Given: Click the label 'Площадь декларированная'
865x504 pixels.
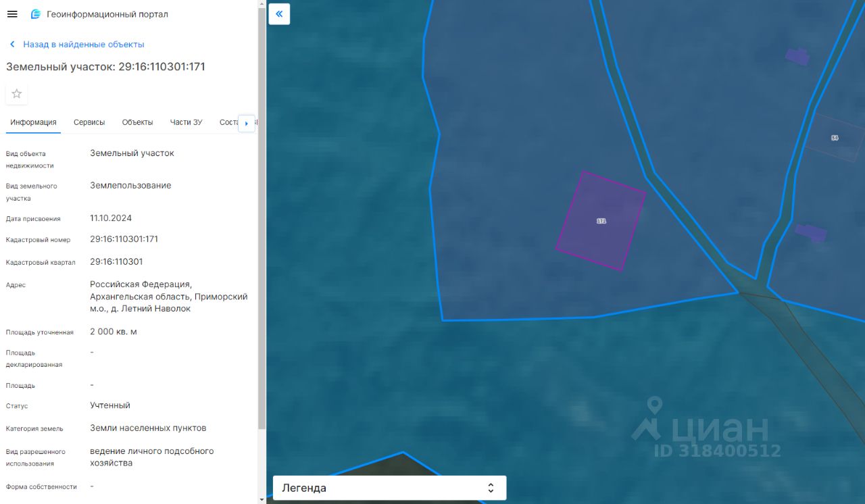Looking at the screenshot, I should click(x=34, y=359).
